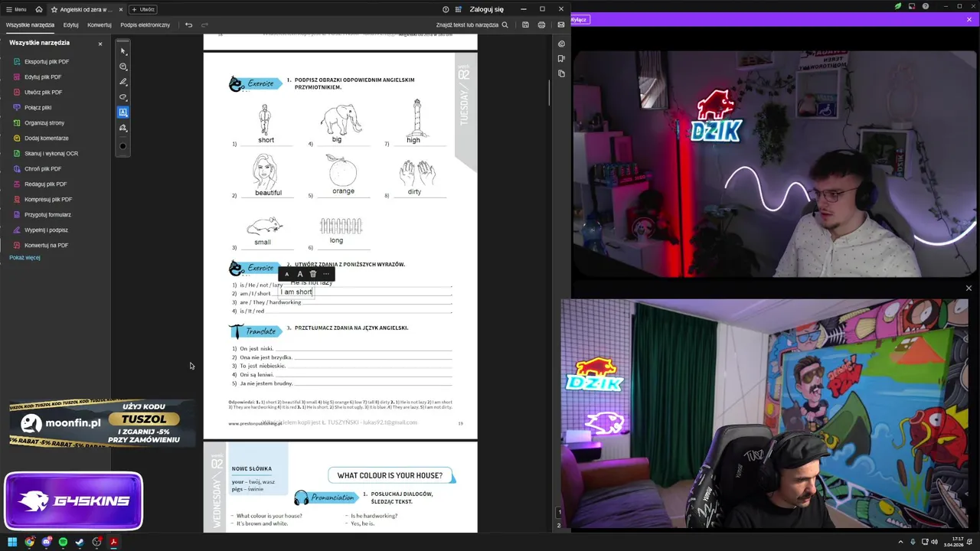The width and height of the screenshot is (980, 551).
Task: Decrease text size with small A button
Action: [x=287, y=274]
